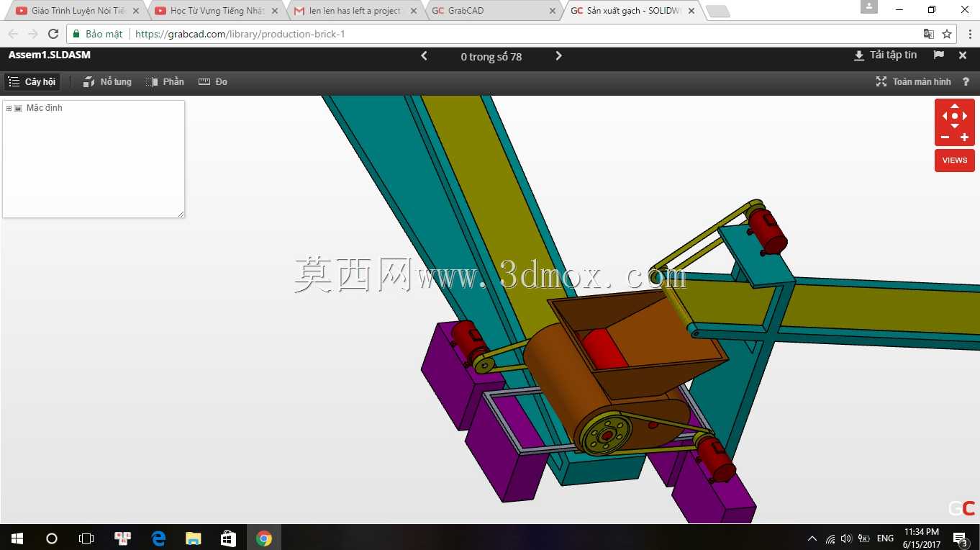Open clock showing 11:34 PM
Image resolution: width=980 pixels, height=550 pixels.
point(922,538)
